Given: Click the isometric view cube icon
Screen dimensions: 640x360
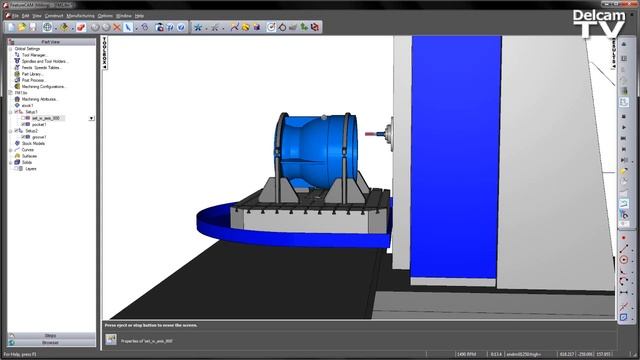Looking at the screenshot, I should point(64,27).
